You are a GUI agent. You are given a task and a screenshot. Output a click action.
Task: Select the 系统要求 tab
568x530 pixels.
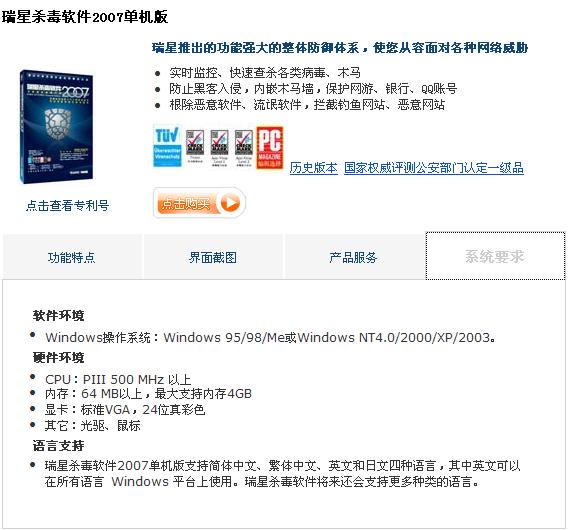coord(495,256)
